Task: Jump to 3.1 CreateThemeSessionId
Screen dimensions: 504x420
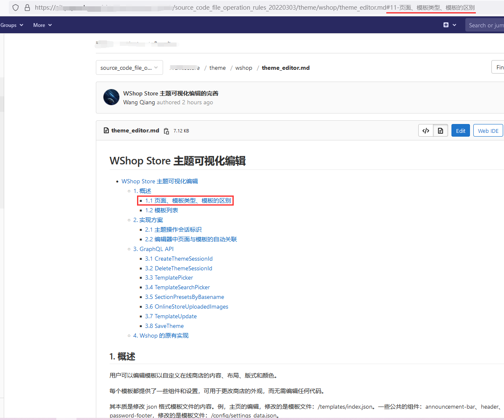Action: (179, 259)
